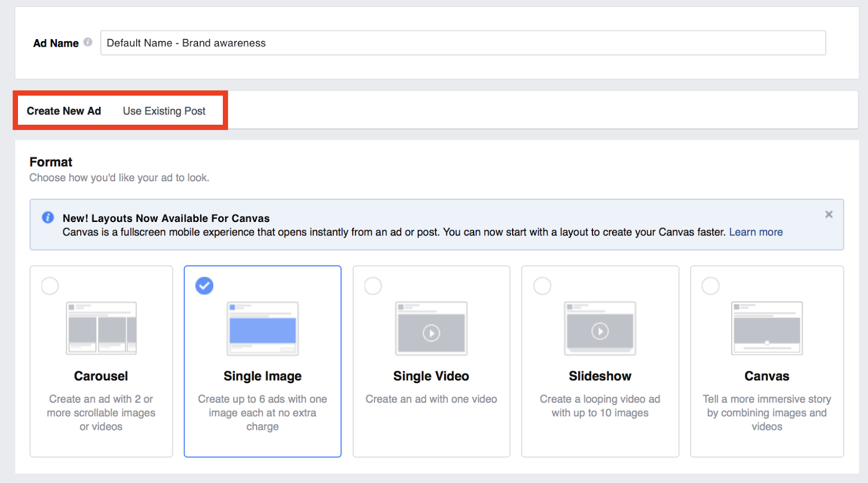Click the Ad Name text field
This screenshot has width=868, height=483.
coord(463,43)
